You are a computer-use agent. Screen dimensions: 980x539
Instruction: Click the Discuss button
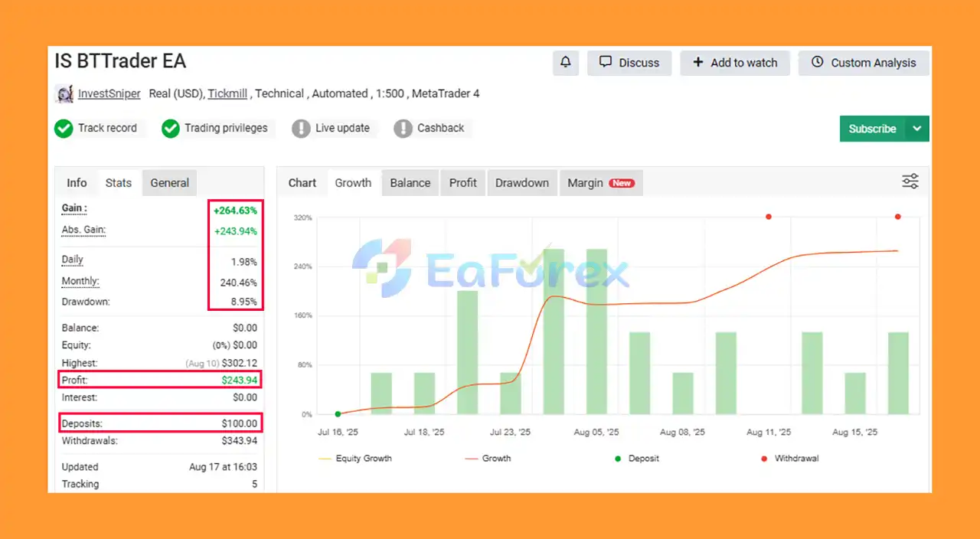pos(629,63)
